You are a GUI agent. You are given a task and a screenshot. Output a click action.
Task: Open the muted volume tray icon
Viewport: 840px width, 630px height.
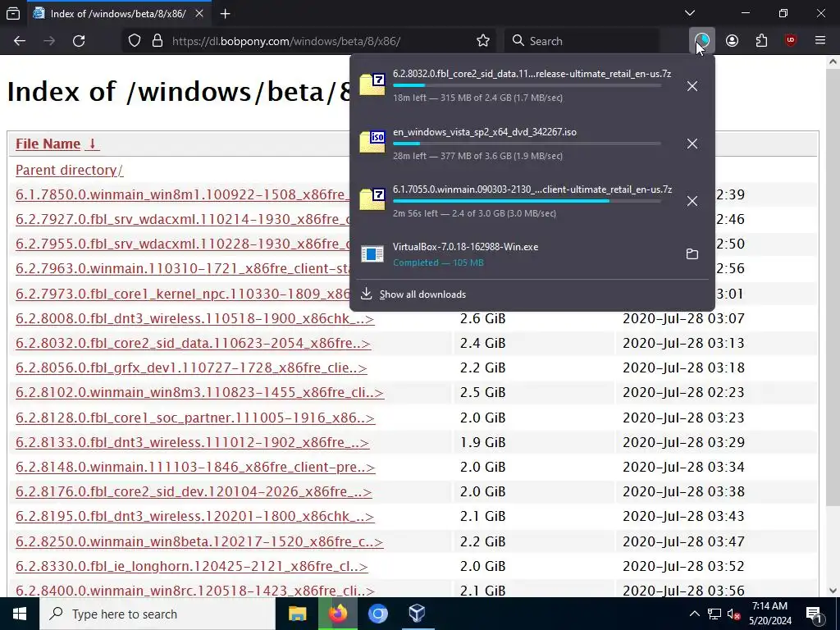734,614
